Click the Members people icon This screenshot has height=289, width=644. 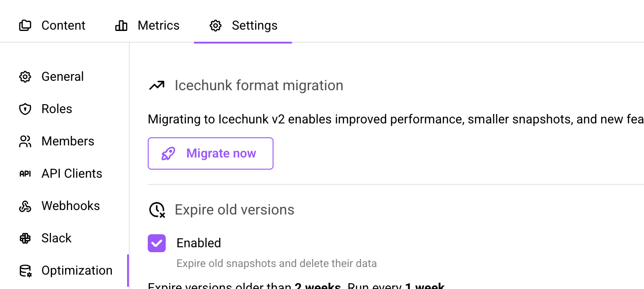click(25, 141)
